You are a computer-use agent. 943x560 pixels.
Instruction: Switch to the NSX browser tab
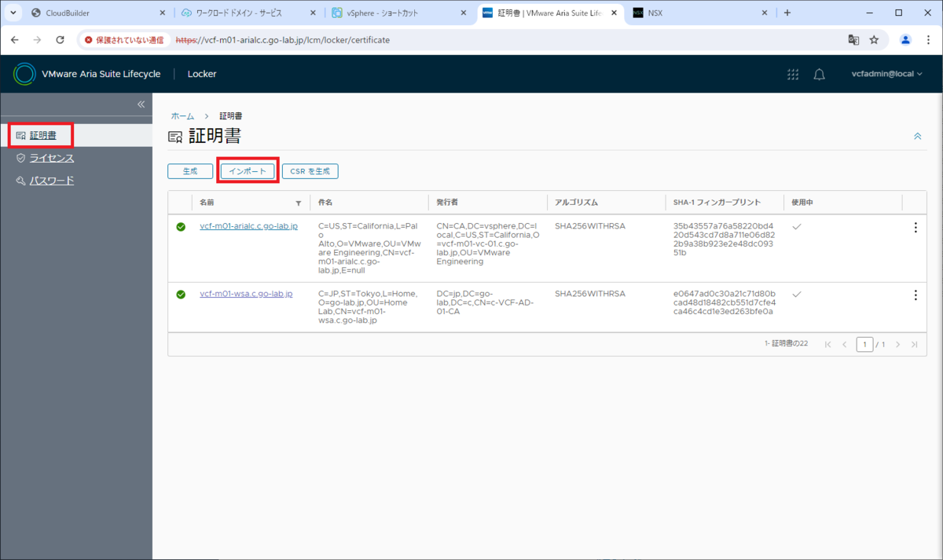[702, 13]
